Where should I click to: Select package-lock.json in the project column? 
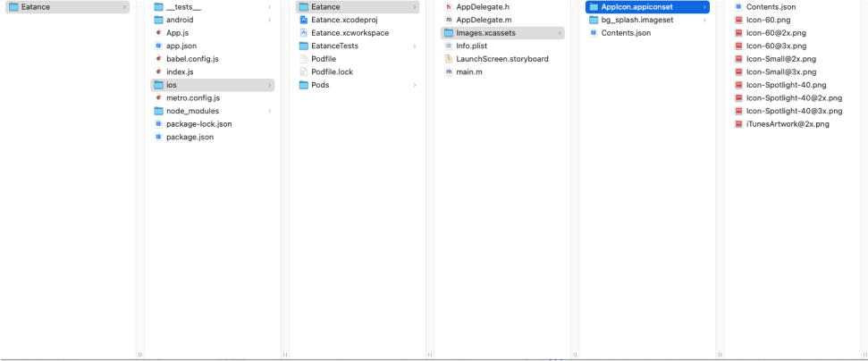198,124
